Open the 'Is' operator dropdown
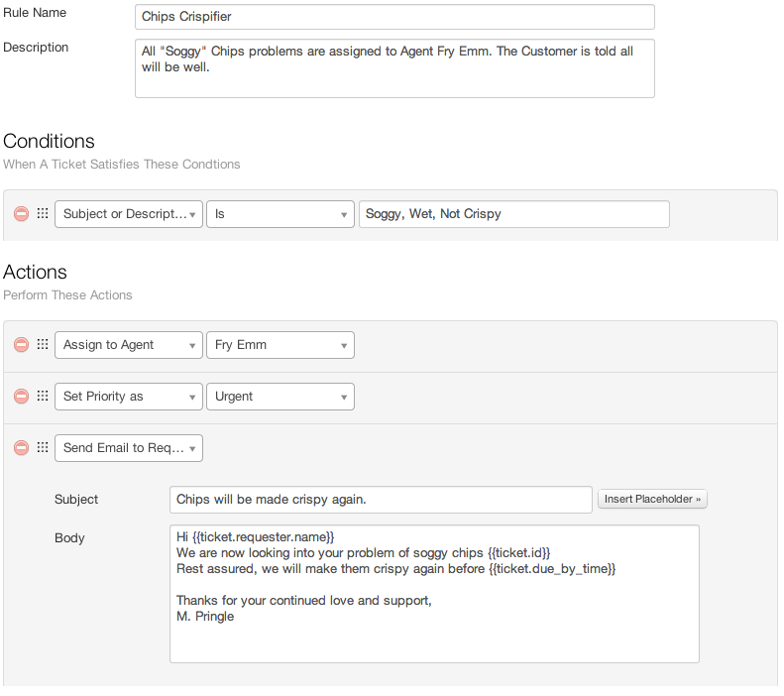Screen dimensions: 784x696 (280, 214)
